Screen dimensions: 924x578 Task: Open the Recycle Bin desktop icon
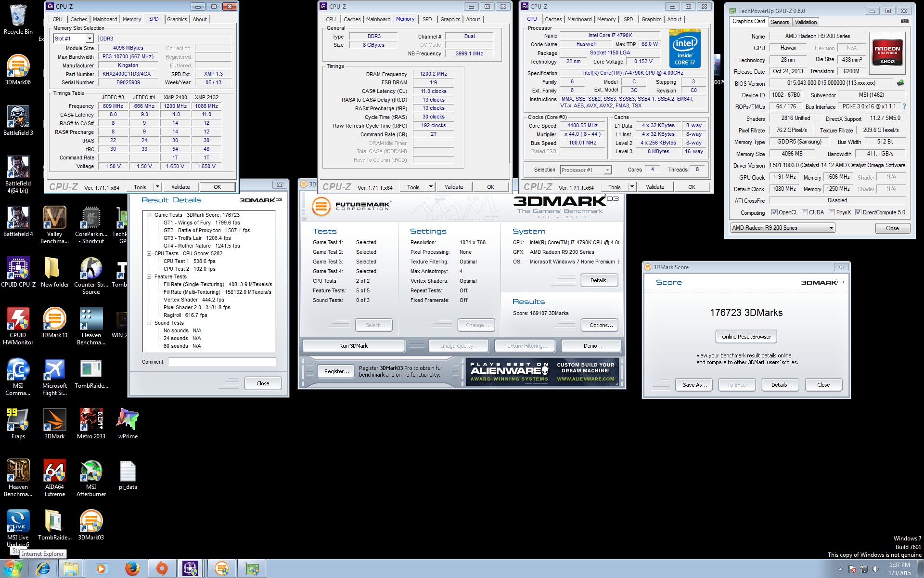coord(18,20)
